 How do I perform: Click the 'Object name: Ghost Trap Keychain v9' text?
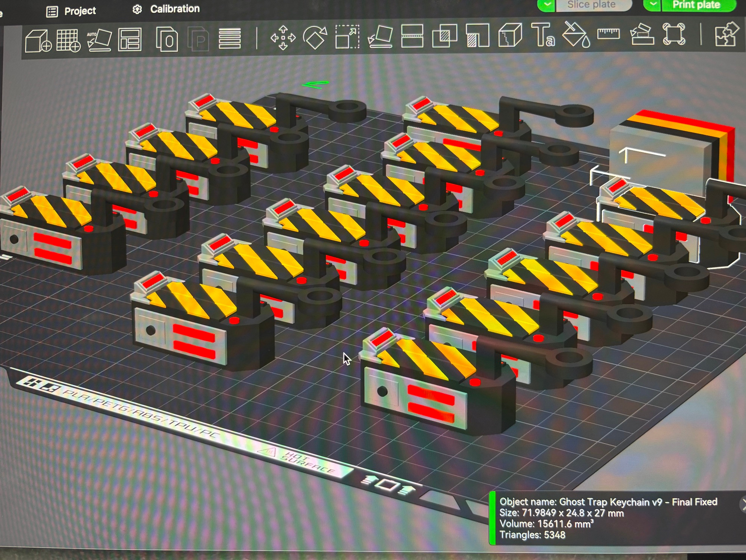[x=608, y=502]
